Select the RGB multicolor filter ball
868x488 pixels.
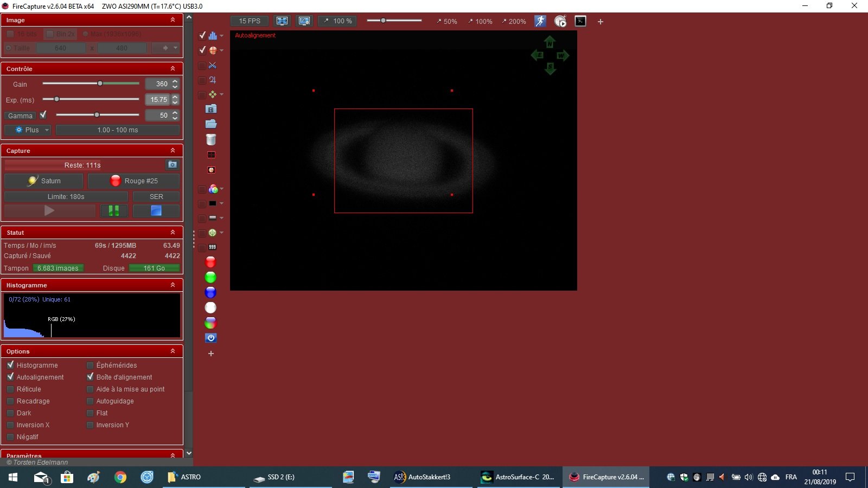pyautogui.click(x=210, y=323)
